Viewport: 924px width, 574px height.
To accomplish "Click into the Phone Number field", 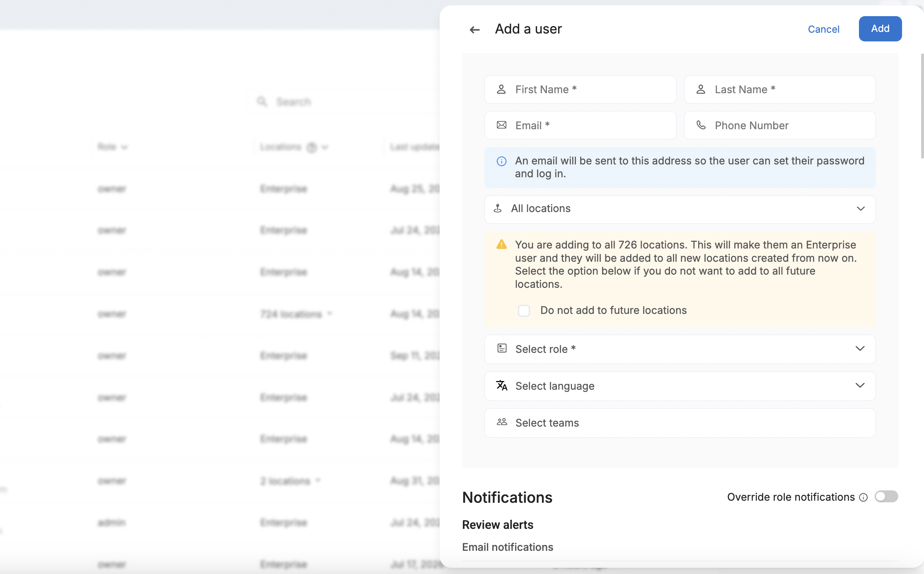I will pyautogui.click(x=779, y=125).
